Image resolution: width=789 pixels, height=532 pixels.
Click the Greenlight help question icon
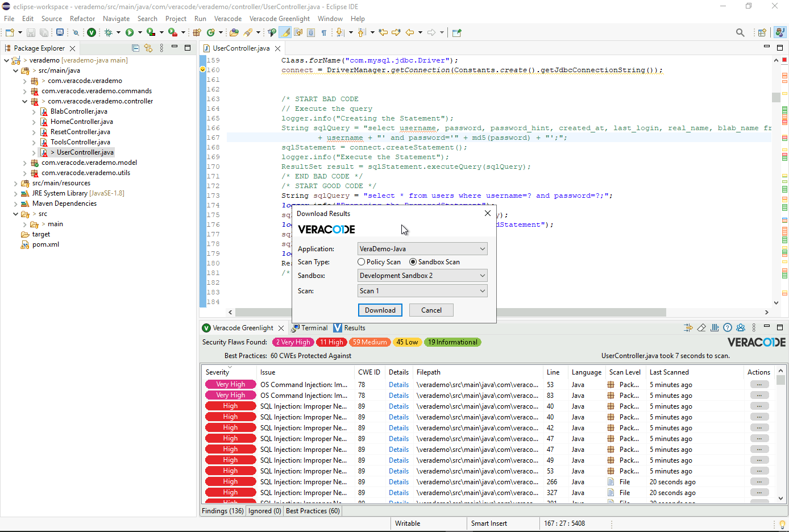pyautogui.click(x=728, y=328)
